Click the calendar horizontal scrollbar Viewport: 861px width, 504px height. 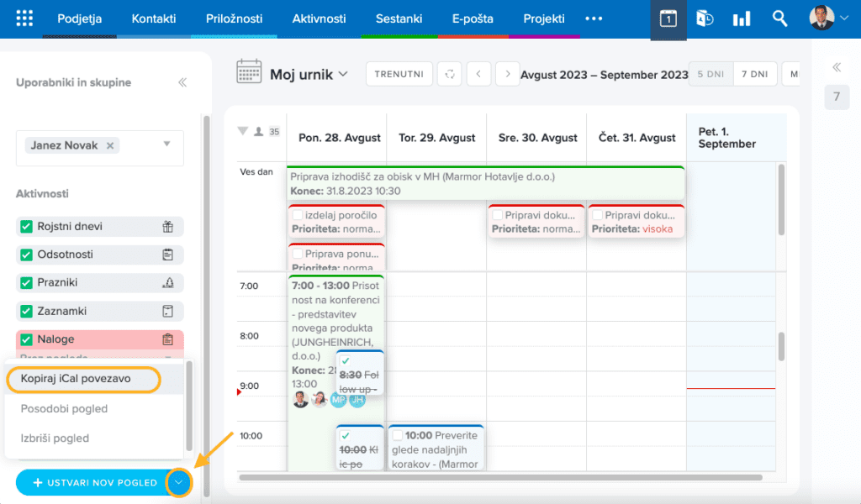point(500,477)
